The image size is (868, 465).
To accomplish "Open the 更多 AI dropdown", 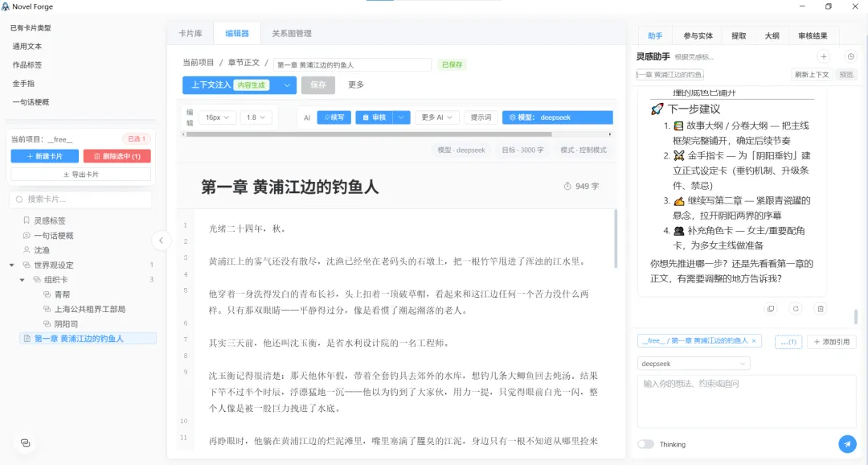I will click(x=436, y=117).
